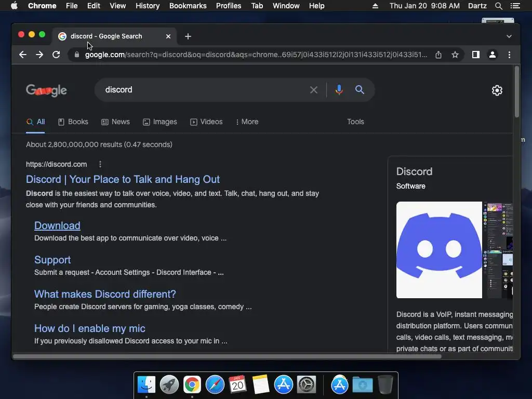
Task: Click the Discord logo image in knowledge panel
Action: 439,250
